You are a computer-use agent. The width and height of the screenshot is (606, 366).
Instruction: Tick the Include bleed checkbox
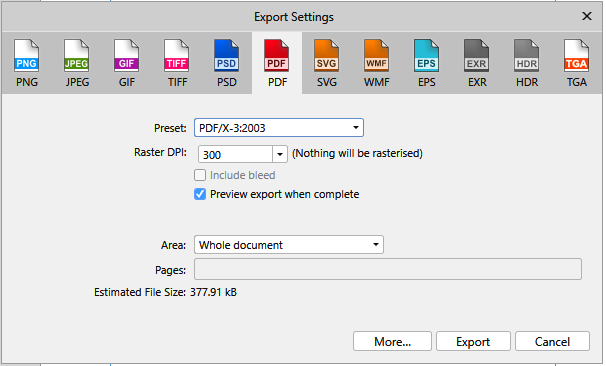pyautogui.click(x=200, y=175)
